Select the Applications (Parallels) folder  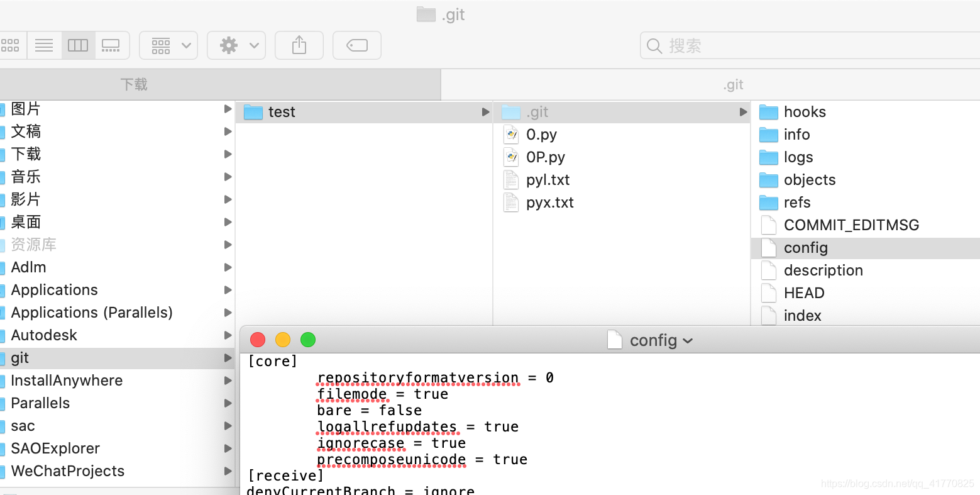point(117,313)
